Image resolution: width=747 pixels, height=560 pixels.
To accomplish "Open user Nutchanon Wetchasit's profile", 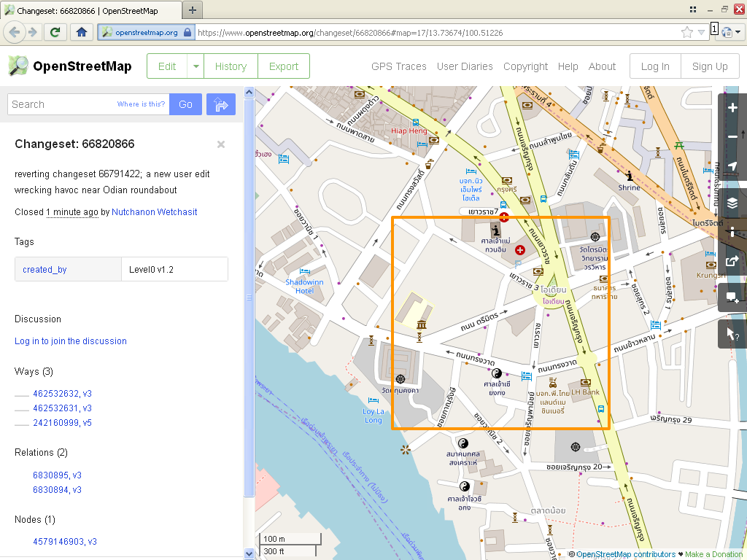I will 154,212.
